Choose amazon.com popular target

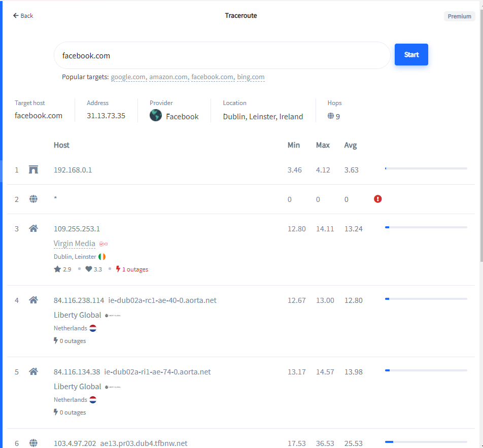tap(168, 77)
